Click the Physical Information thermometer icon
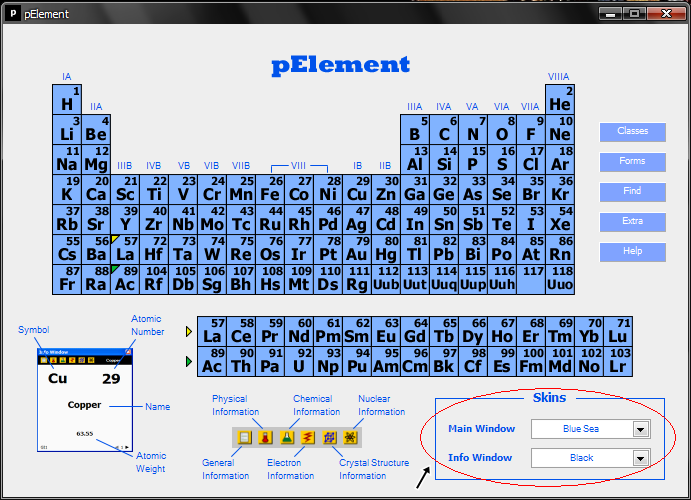Image resolution: width=691 pixels, height=500 pixels. tap(265, 437)
